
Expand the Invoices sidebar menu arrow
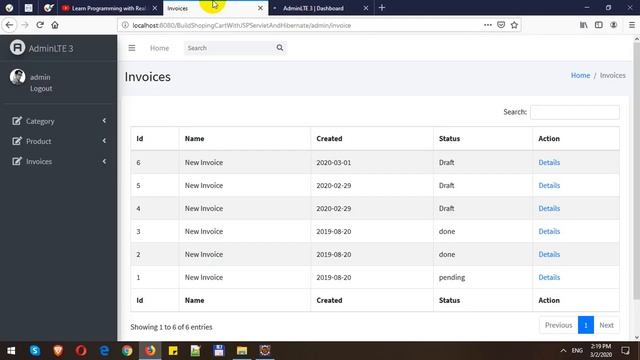point(104,161)
